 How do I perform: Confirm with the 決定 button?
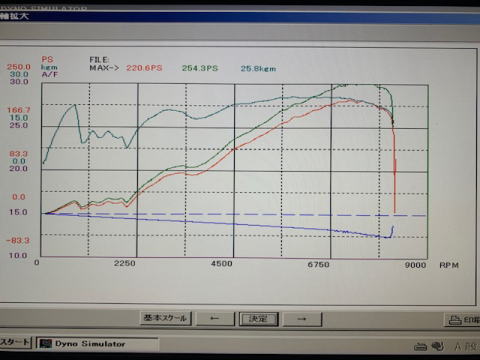coord(258,319)
